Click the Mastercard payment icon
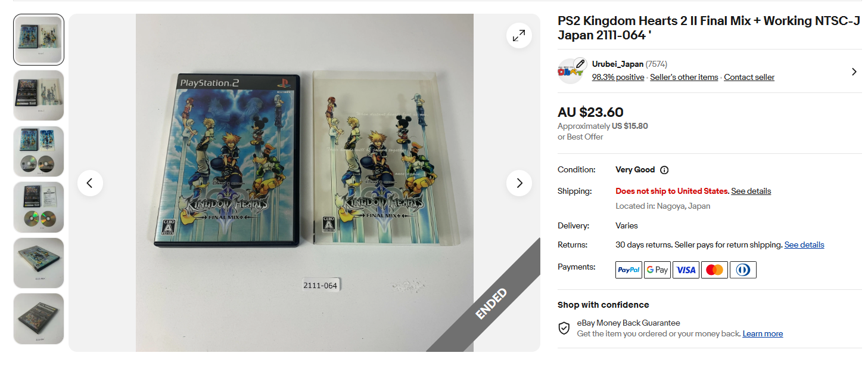 click(x=714, y=270)
